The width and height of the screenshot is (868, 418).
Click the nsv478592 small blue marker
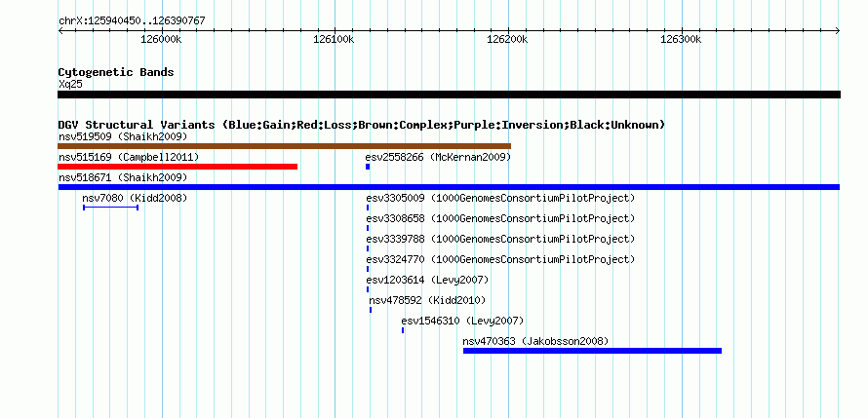tap(371, 310)
